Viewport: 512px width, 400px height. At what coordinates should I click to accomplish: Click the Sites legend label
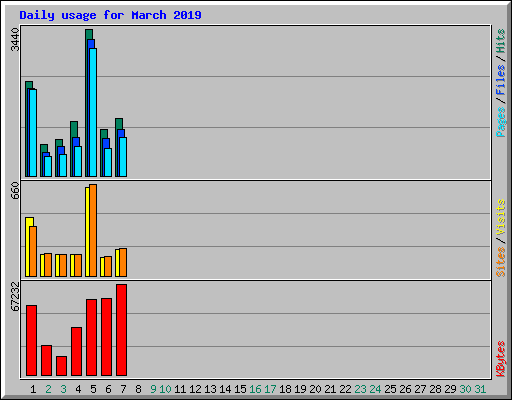501,262
